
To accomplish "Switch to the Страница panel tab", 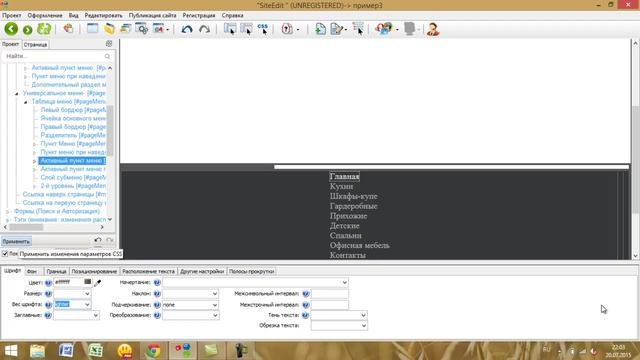I will 36,44.
